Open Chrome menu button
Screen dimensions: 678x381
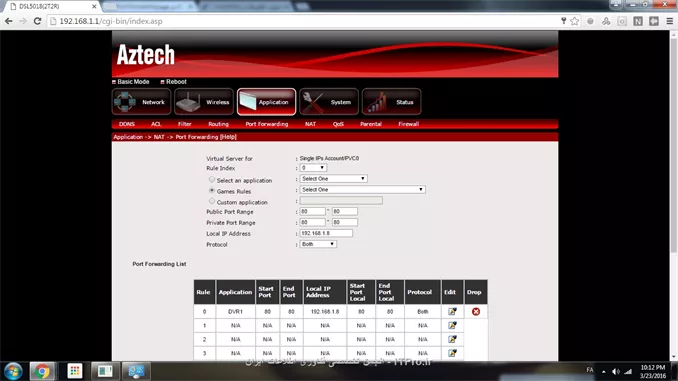tap(670, 21)
